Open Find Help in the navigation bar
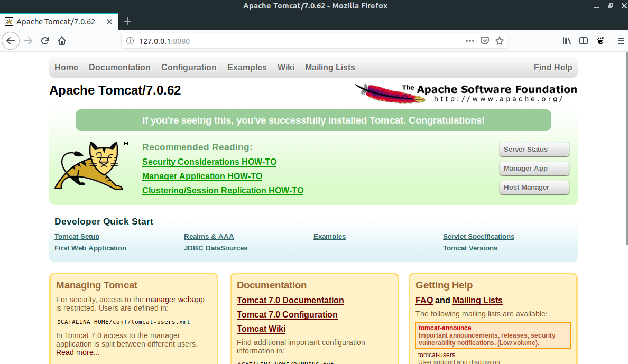The image size is (628, 364). (x=553, y=67)
